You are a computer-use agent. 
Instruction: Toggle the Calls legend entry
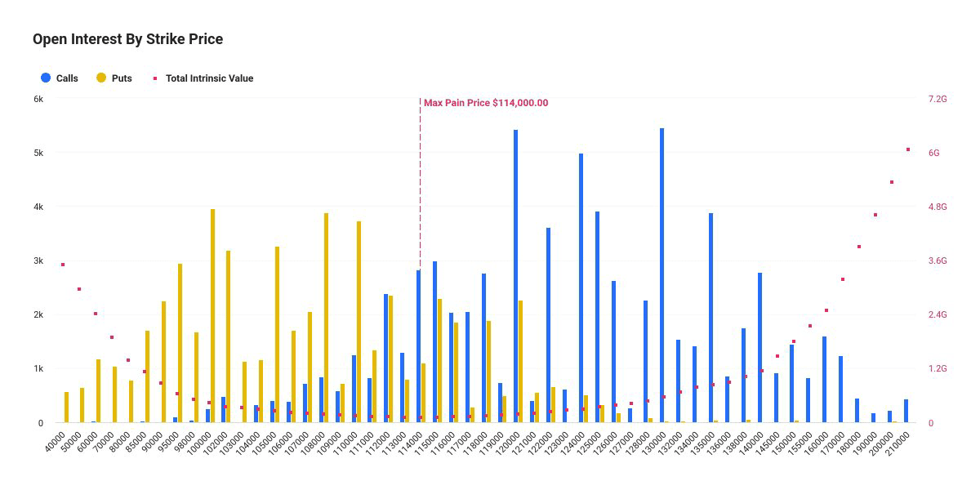(60, 78)
